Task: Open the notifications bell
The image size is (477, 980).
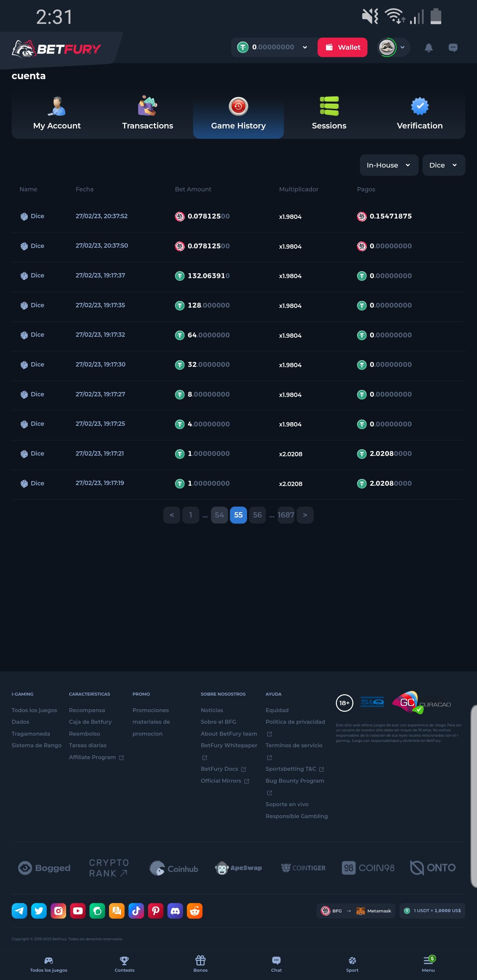Action: click(x=428, y=48)
